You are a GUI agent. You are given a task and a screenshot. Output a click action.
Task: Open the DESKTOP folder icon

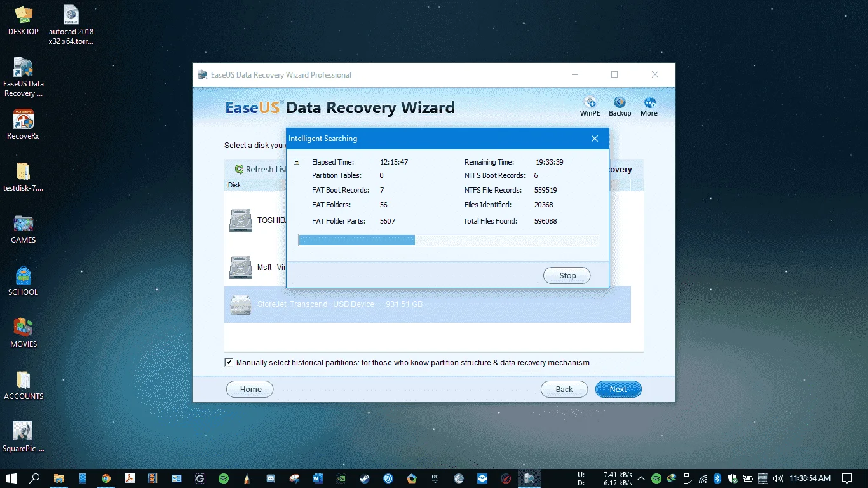pyautogui.click(x=24, y=20)
